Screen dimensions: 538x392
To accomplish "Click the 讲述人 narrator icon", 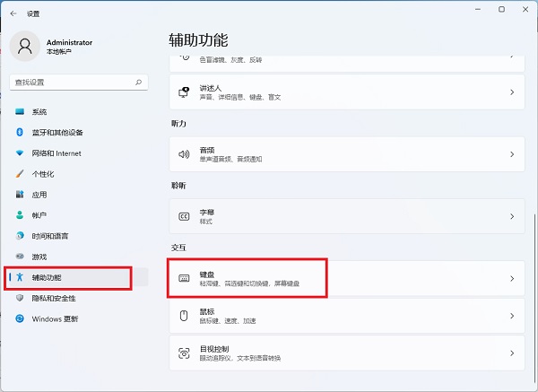I will point(184,91).
